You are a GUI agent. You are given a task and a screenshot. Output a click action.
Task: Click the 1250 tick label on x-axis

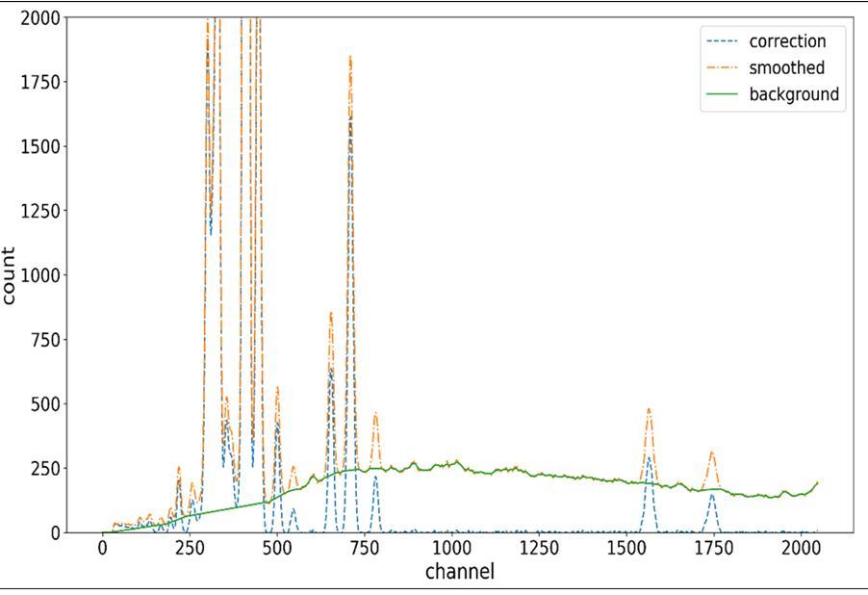click(x=539, y=548)
